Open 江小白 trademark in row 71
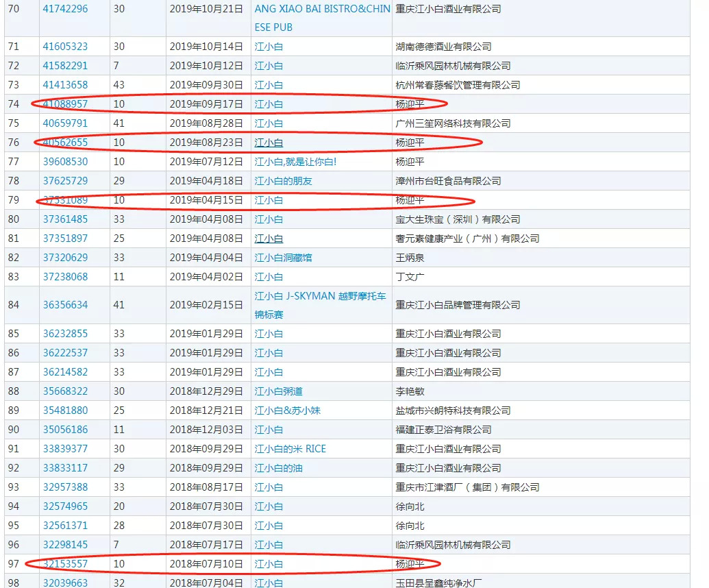 (x=269, y=47)
